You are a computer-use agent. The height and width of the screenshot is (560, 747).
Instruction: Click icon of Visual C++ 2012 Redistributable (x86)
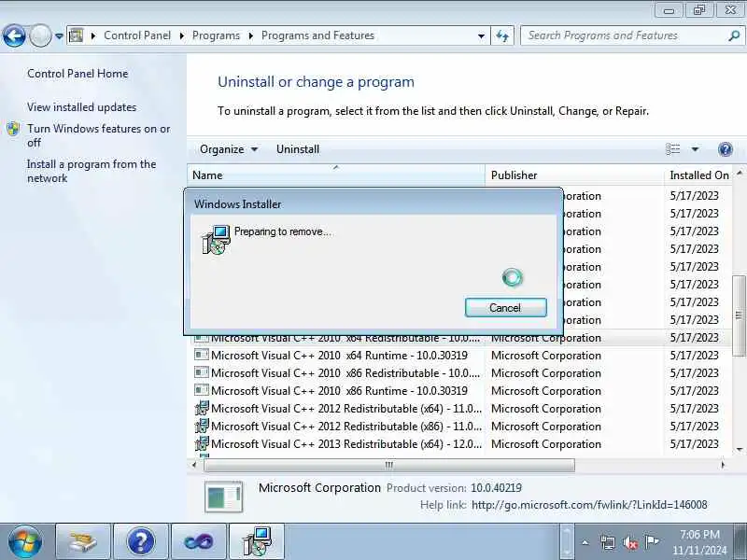click(x=202, y=426)
